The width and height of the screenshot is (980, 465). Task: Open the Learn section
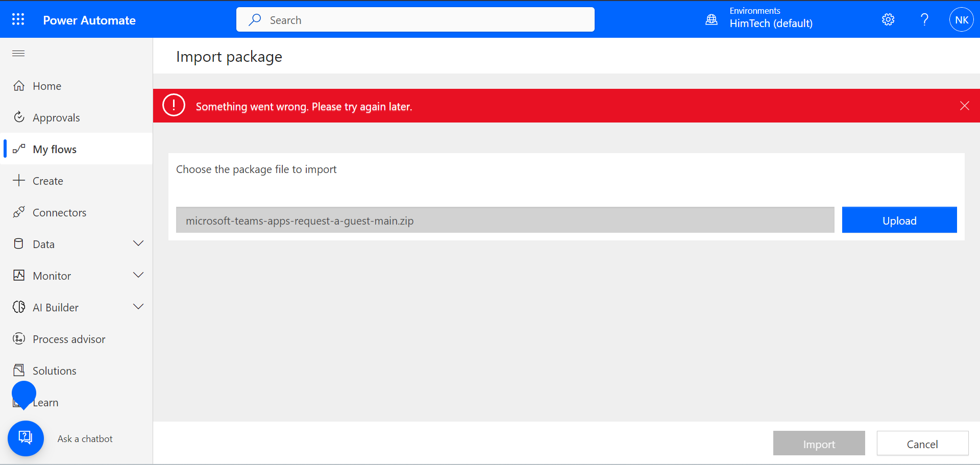pos(45,402)
